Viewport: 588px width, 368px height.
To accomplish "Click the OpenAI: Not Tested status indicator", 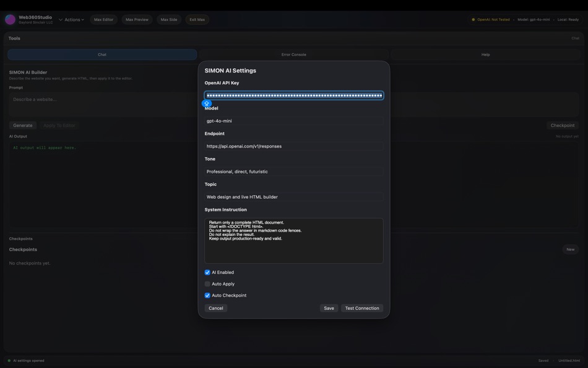I will [493, 19].
